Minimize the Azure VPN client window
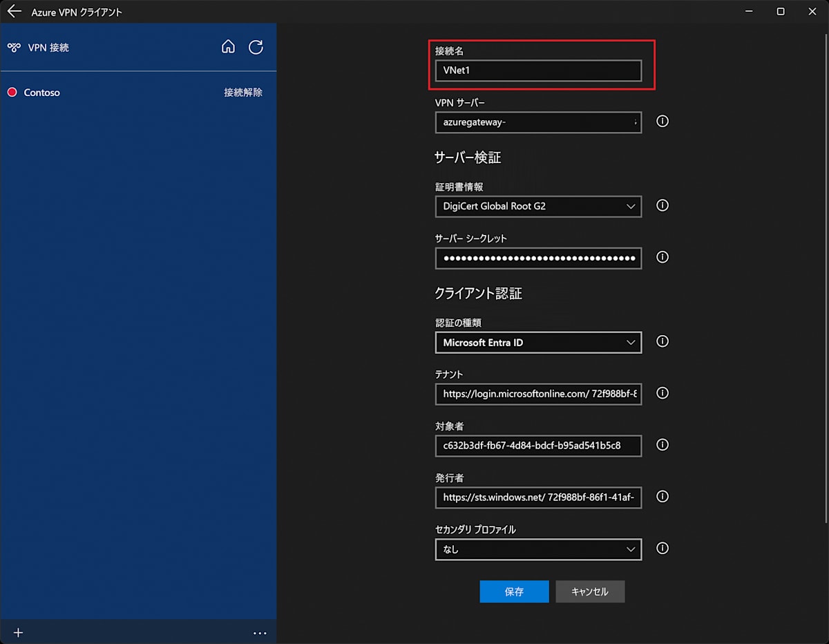The width and height of the screenshot is (829, 644). [x=749, y=12]
